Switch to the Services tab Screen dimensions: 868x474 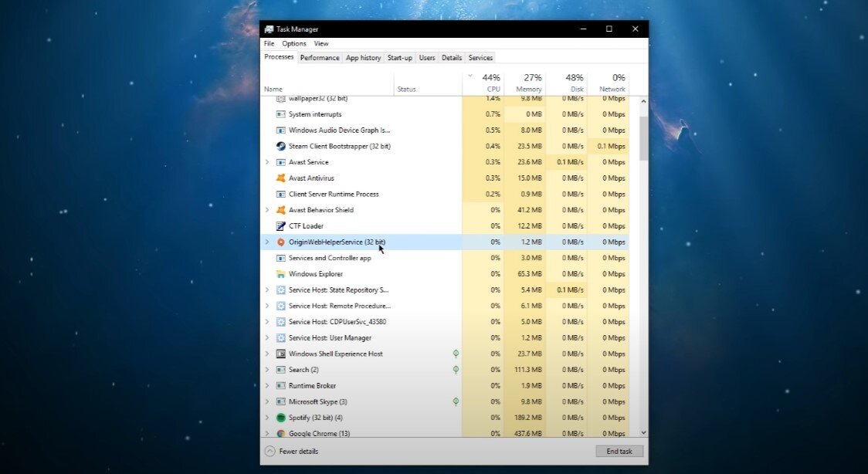pos(480,58)
